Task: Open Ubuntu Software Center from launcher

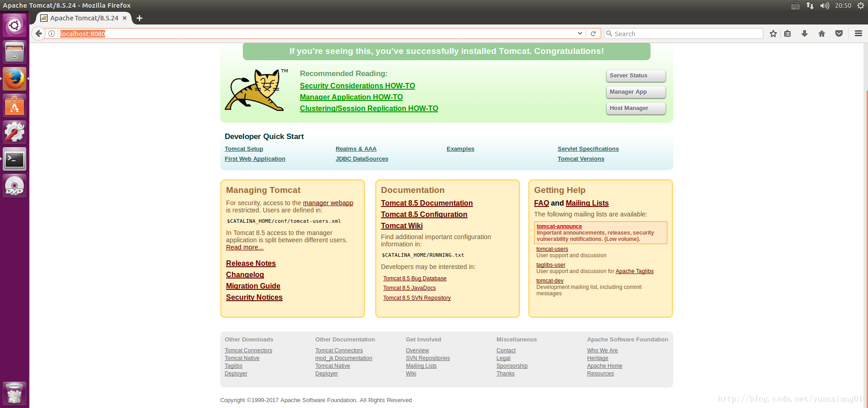Action: pos(14,106)
